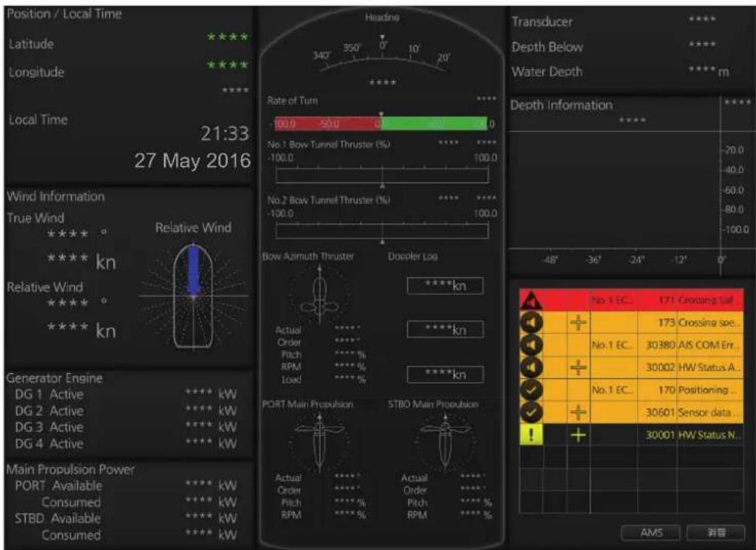Click the middle Doppler Log speed field
Image resolution: width=756 pixels, height=550 pixels.
coord(445,329)
